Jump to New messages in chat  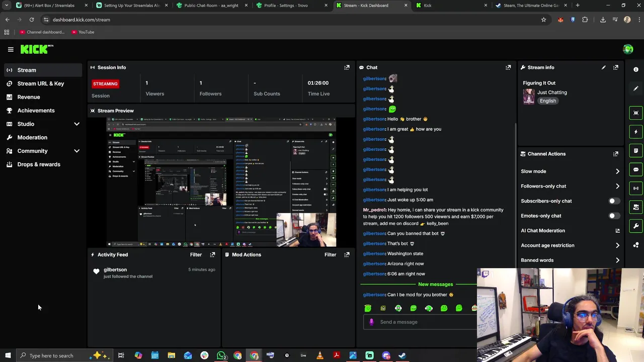[435, 285]
